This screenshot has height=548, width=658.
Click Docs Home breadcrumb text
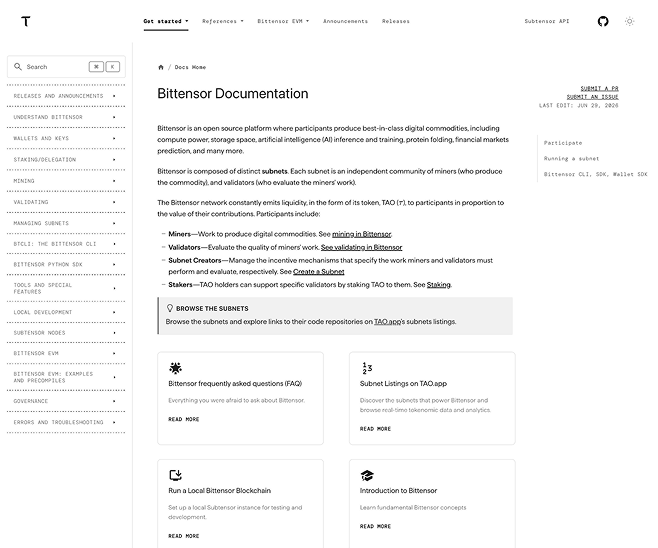190,67
